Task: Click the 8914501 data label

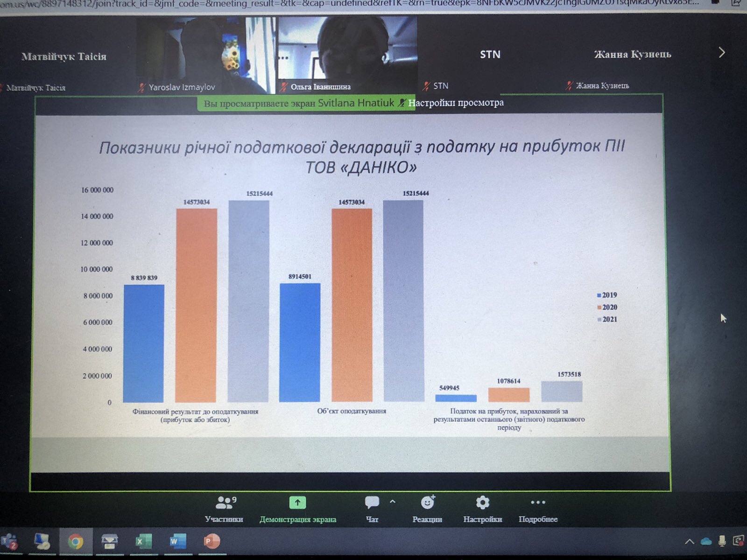Action: (x=300, y=276)
